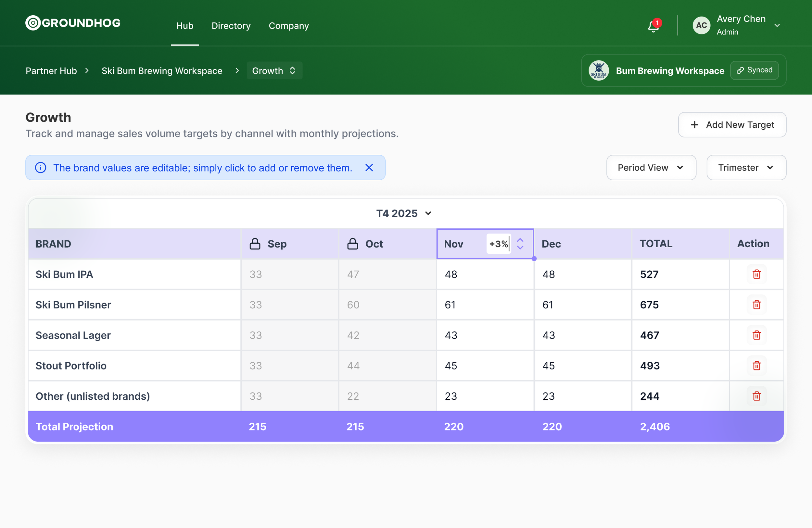
Task: Click the Sep column lock icon
Action: [255, 244]
